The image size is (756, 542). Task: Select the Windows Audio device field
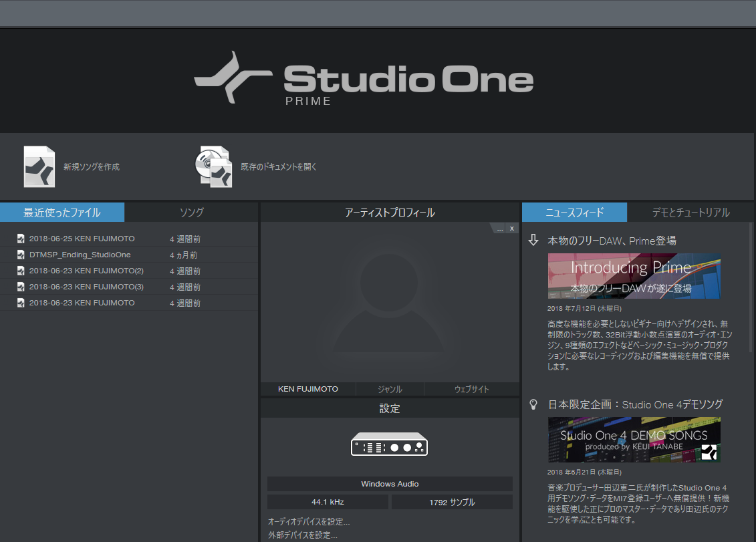pyautogui.click(x=390, y=484)
